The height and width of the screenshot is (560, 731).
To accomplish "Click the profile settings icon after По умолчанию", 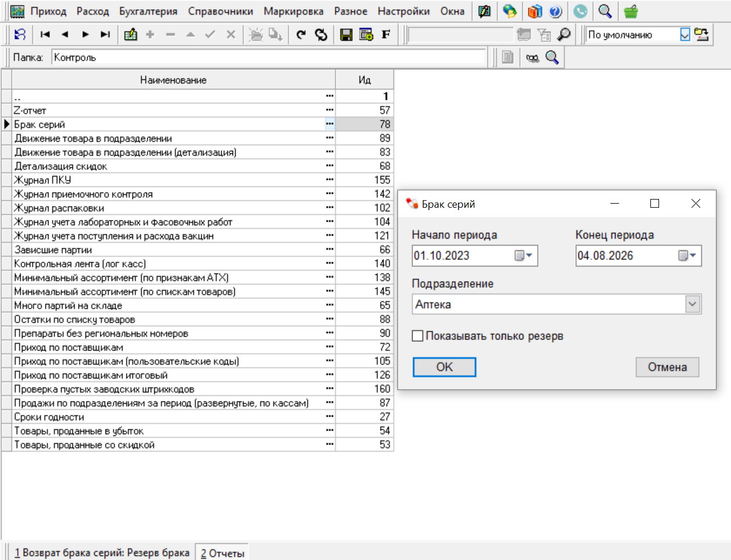I will [x=701, y=35].
